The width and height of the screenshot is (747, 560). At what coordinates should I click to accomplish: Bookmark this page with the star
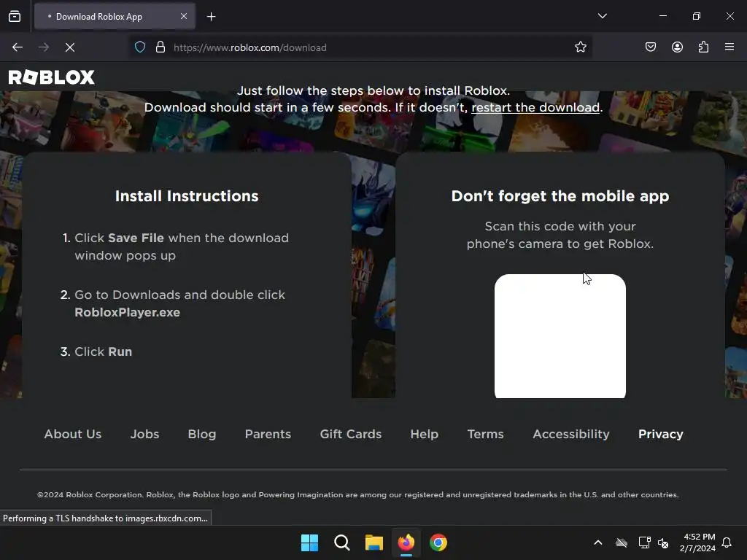pos(580,47)
